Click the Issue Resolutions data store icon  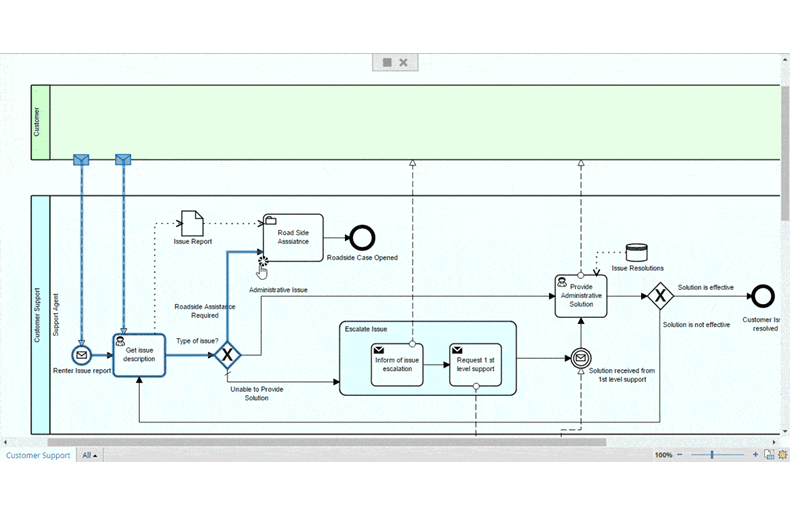coord(636,252)
